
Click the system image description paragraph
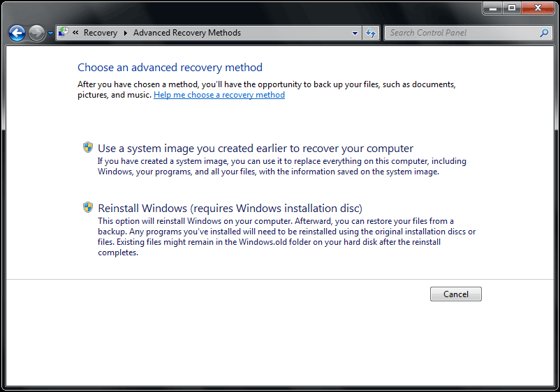tap(282, 166)
